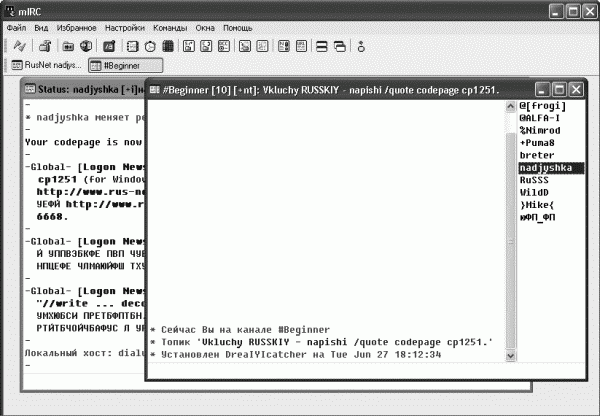This screenshot has width=600, height=416.
Task: Open the Вид menu
Action: tap(41, 28)
